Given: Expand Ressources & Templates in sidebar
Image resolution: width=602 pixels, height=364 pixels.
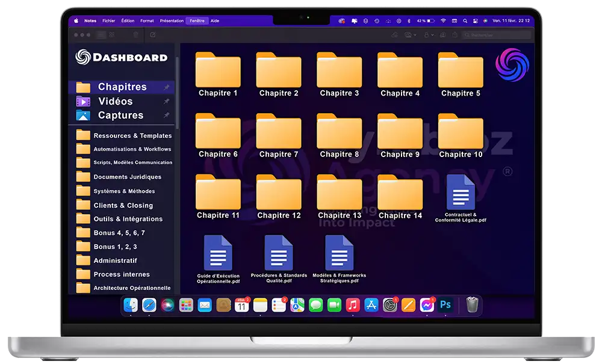Looking at the screenshot, I should (x=132, y=135).
